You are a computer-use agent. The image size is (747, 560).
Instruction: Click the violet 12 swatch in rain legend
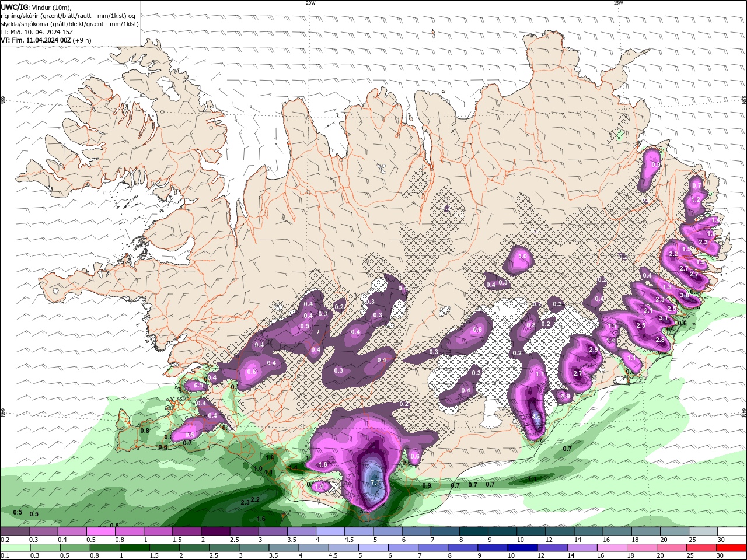pyautogui.click(x=551, y=548)
